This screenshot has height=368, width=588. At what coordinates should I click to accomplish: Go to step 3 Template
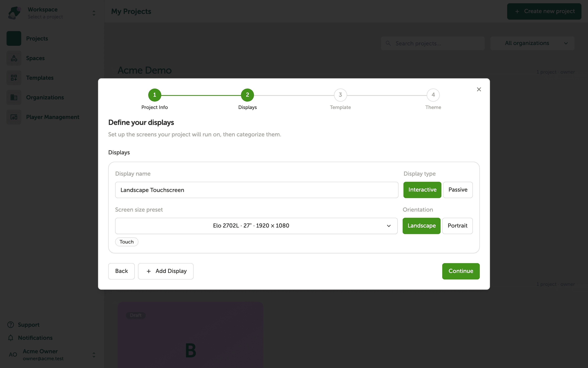pyautogui.click(x=340, y=95)
